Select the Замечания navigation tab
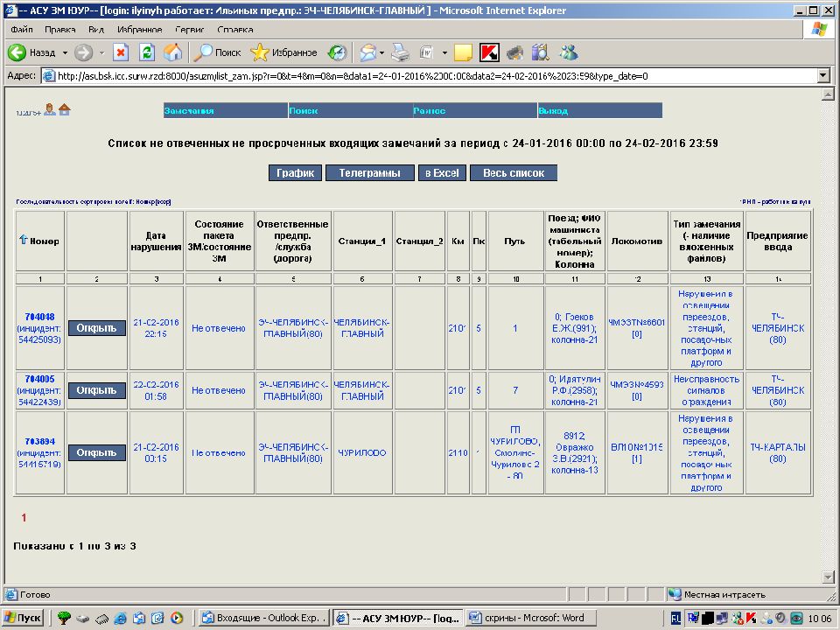The width and height of the screenshot is (840, 630). [226, 110]
